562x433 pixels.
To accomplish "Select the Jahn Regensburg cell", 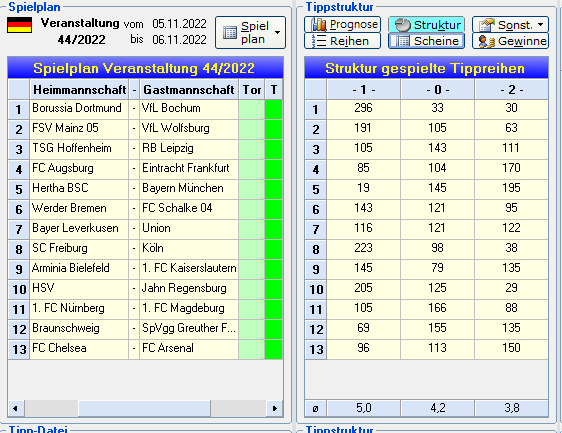I will (189, 289).
